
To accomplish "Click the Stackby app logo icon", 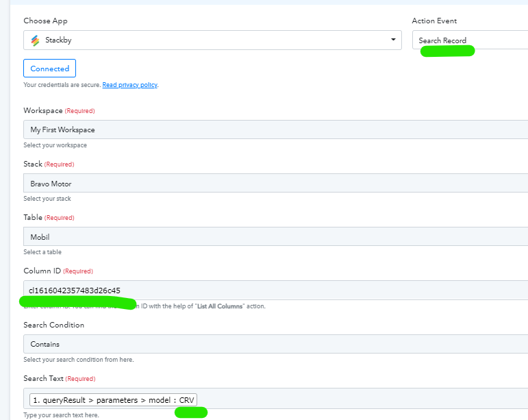I will 35,40.
